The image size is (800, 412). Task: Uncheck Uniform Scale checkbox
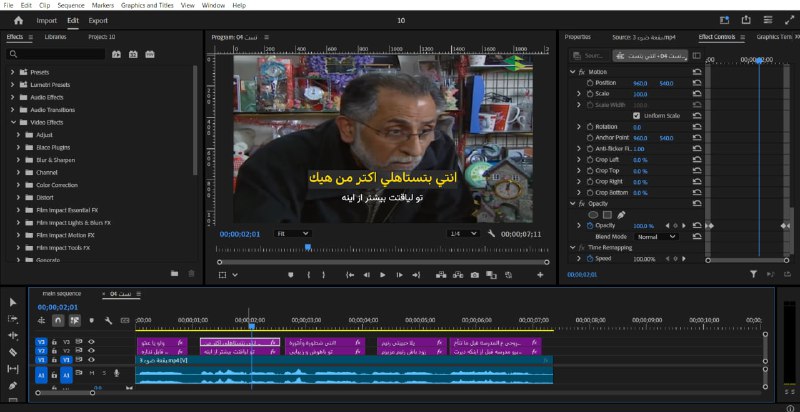coord(636,116)
